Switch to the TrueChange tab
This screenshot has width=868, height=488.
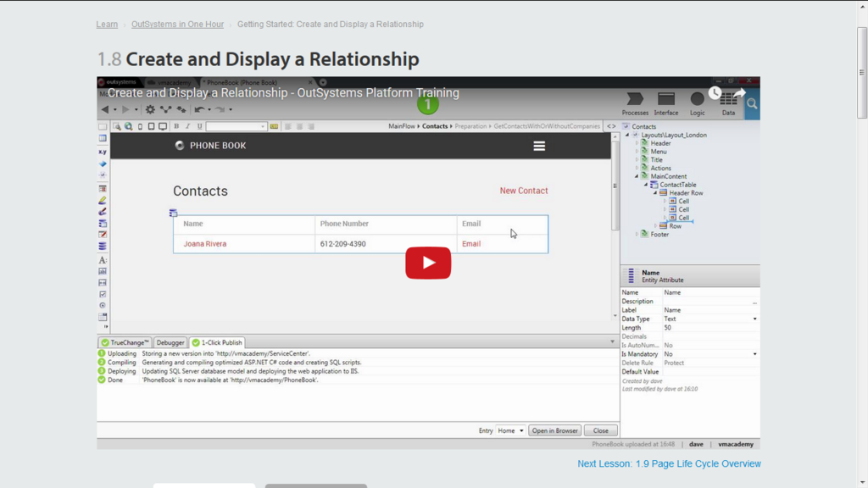point(125,342)
